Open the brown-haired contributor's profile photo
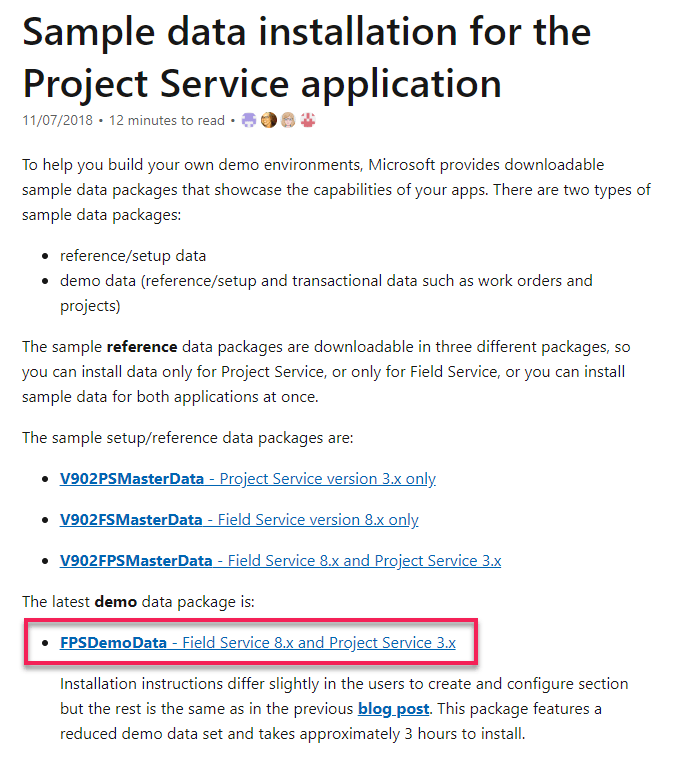676x758 pixels. [x=269, y=121]
